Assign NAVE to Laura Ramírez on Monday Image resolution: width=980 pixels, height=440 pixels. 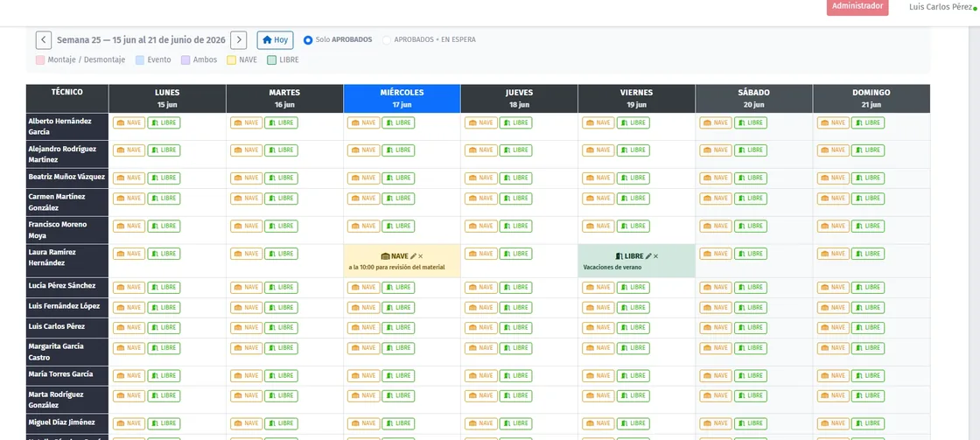129,254
